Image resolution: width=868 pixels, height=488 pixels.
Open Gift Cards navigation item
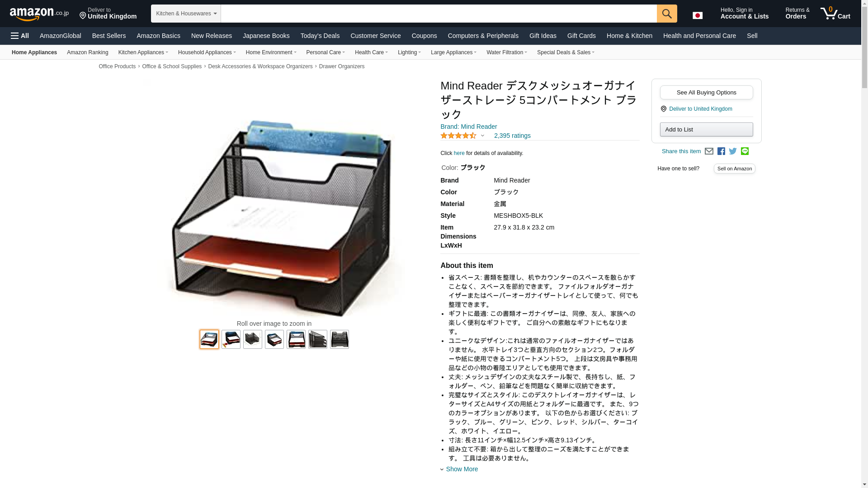[581, 36]
